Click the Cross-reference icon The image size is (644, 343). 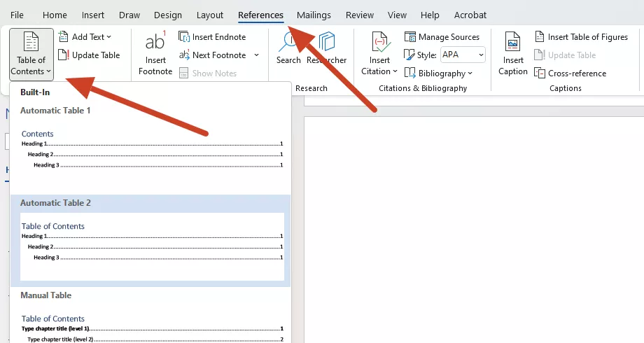[x=539, y=73]
